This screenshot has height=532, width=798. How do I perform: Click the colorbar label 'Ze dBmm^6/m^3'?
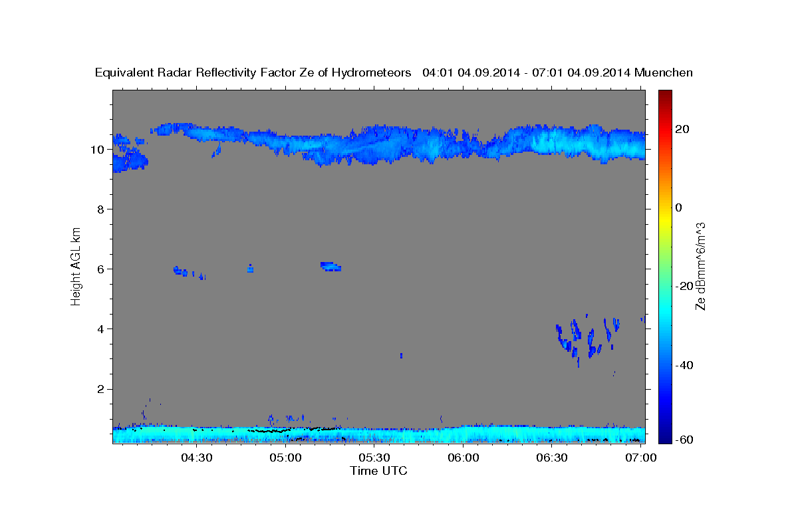[700, 266]
